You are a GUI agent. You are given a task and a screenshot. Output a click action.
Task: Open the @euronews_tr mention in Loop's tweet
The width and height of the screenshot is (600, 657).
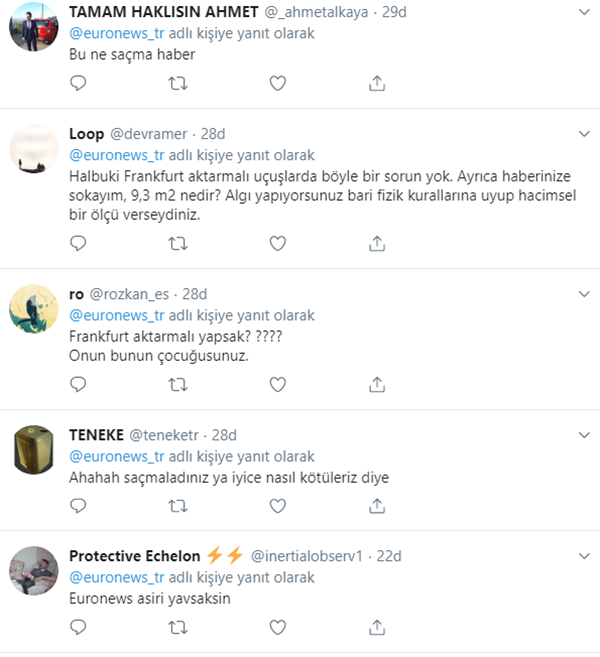coord(116,155)
